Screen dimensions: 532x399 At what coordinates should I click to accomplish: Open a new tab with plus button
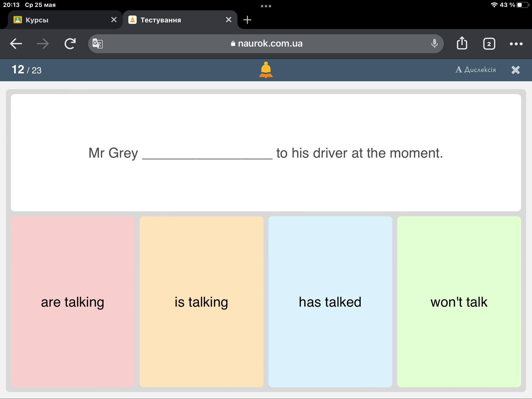point(247,20)
